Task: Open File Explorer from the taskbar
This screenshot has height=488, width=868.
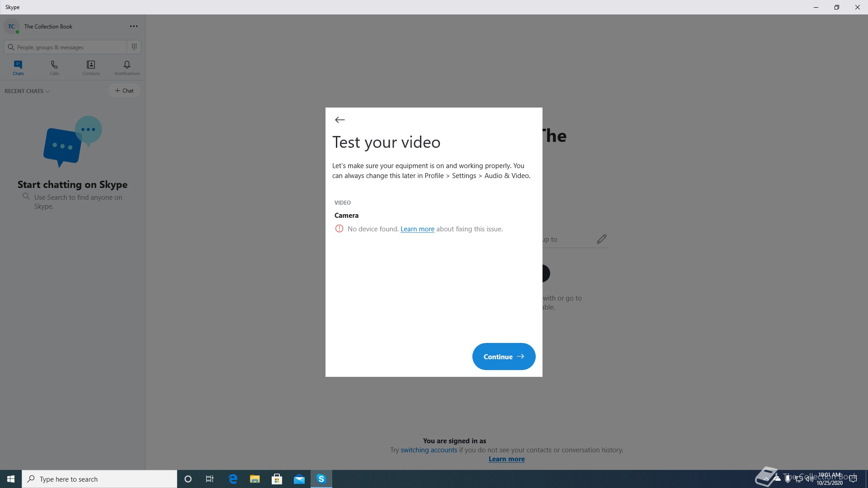Action: 255,479
